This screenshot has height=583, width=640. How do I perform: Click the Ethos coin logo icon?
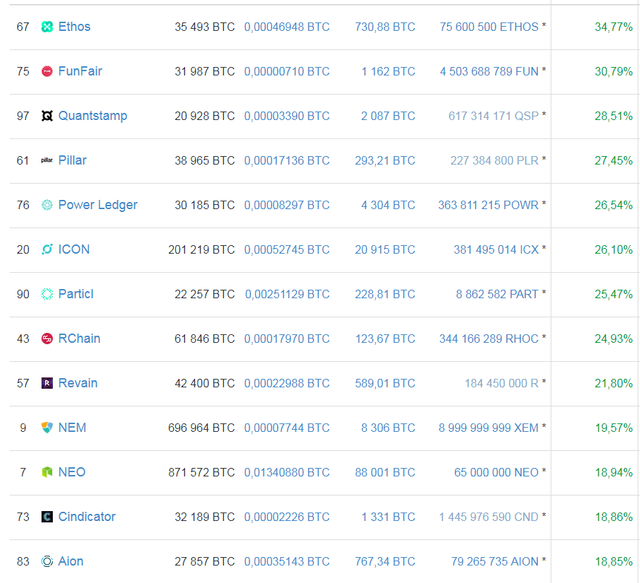click(x=47, y=27)
